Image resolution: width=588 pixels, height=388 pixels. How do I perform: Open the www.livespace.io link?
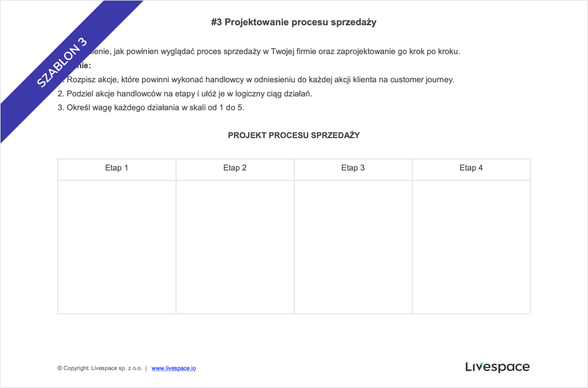coord(173,368)
